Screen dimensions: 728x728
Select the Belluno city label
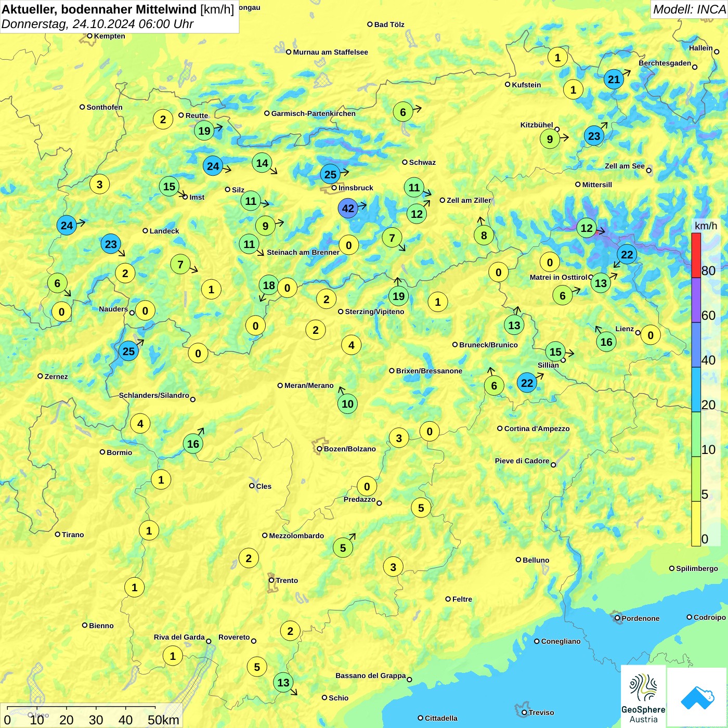coord(536,560)
